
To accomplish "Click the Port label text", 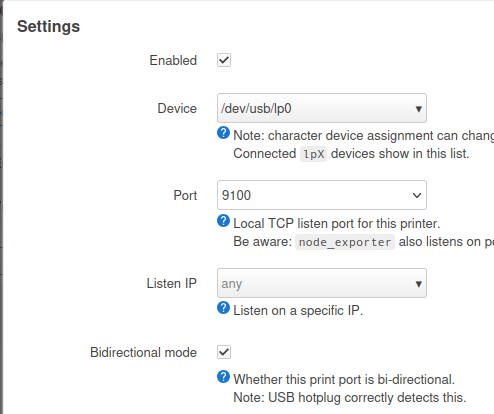I will point(185,195).
